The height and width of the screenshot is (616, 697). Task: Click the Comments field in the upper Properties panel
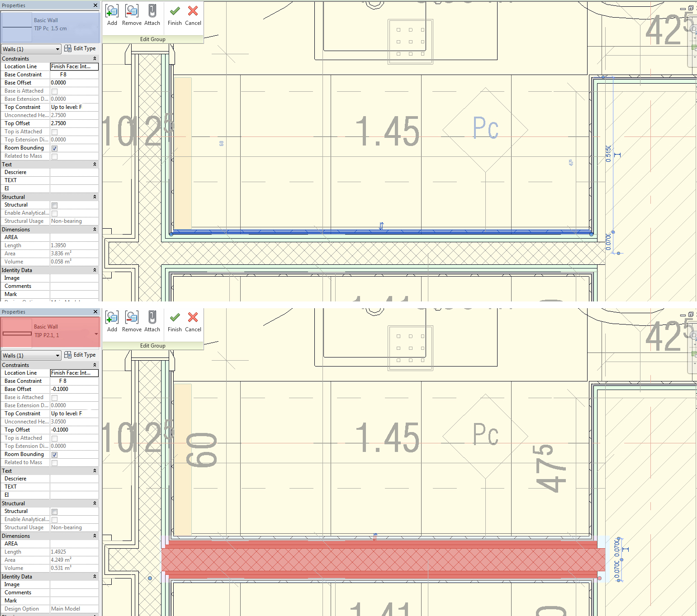(74, 286)
